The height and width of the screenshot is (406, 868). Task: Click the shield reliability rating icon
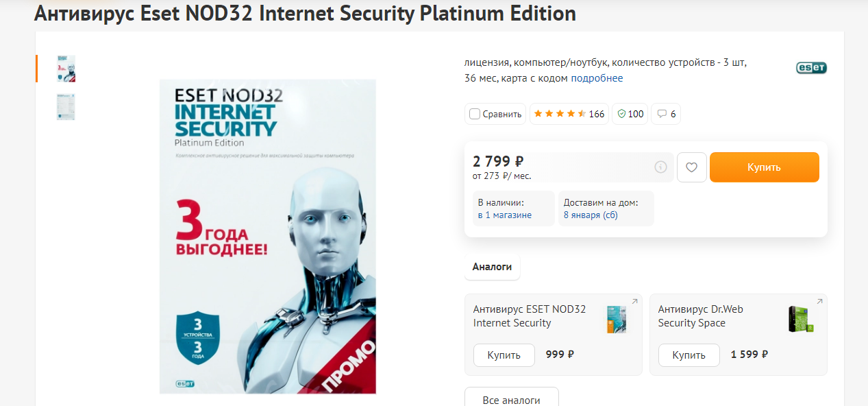pyautogui.click(x=622, y=114)
